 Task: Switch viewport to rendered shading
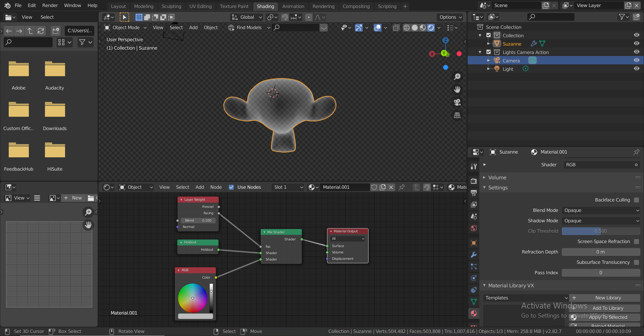point(431,27)
